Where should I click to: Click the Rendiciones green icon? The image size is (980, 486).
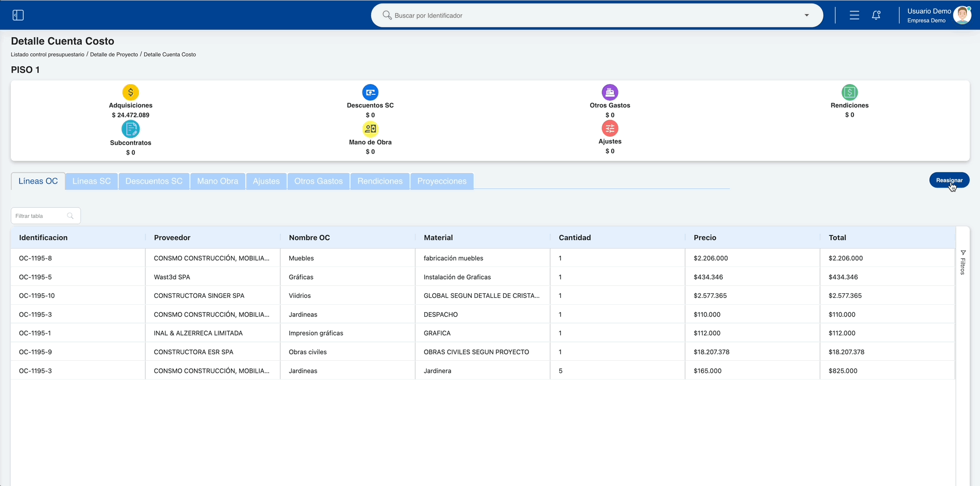pos(850,92)
